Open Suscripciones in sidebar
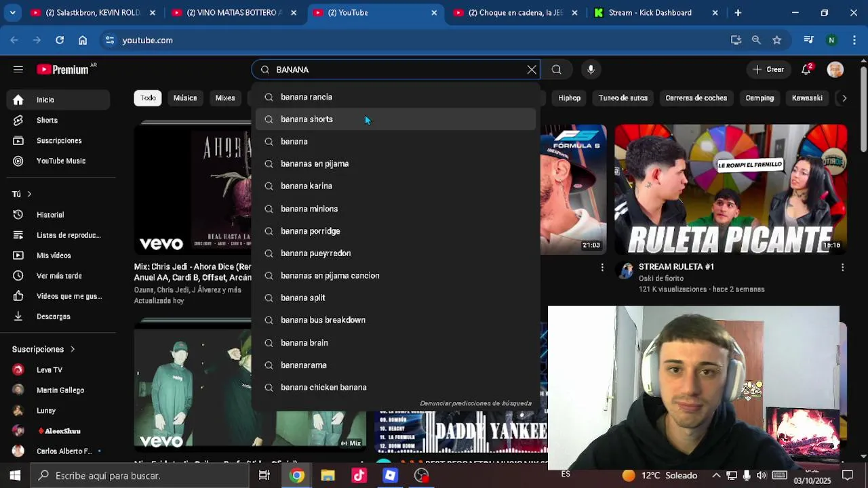The image size is (868, 488). (x=59, y=140)
